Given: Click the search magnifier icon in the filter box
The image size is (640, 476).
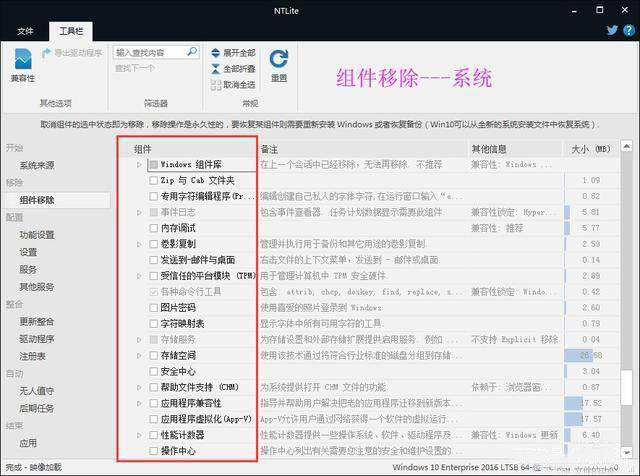Looking at the screenshot, I should click(x=191, y=52).
